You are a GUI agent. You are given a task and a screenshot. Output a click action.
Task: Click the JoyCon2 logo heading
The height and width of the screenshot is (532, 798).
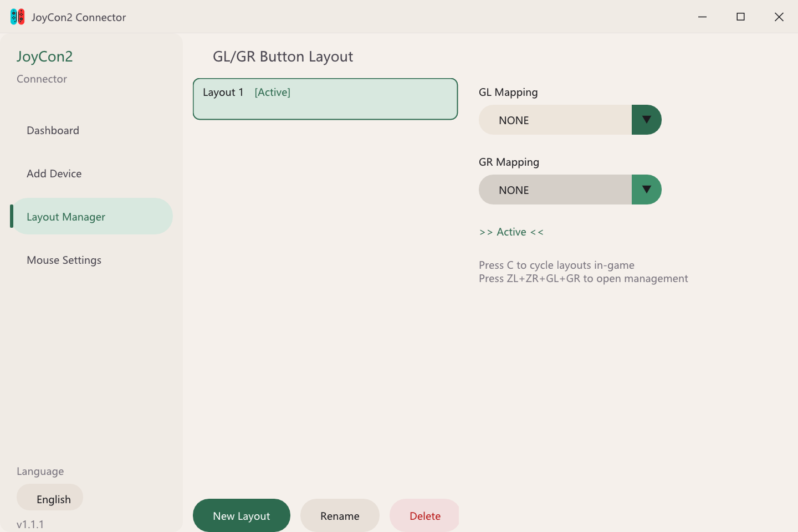[x=44, y=56]
